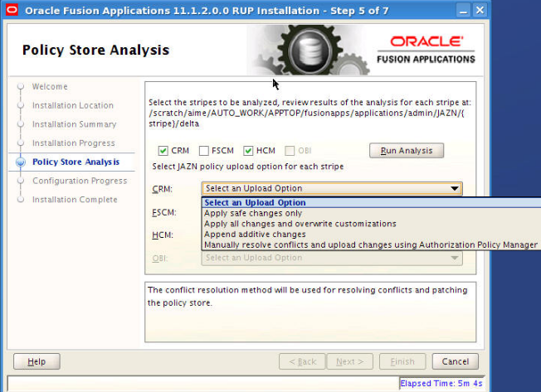
Task: Click the Elapsed Time status text
Action: click(x=441, y=384)
